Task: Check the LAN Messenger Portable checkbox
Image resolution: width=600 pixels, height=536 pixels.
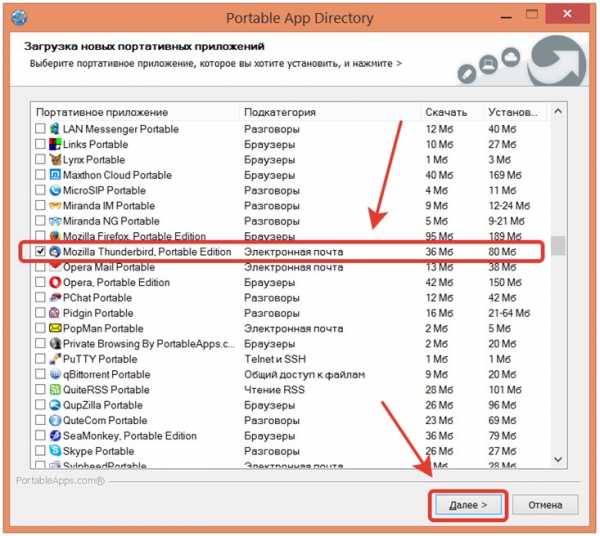Action: coord(40,129)
